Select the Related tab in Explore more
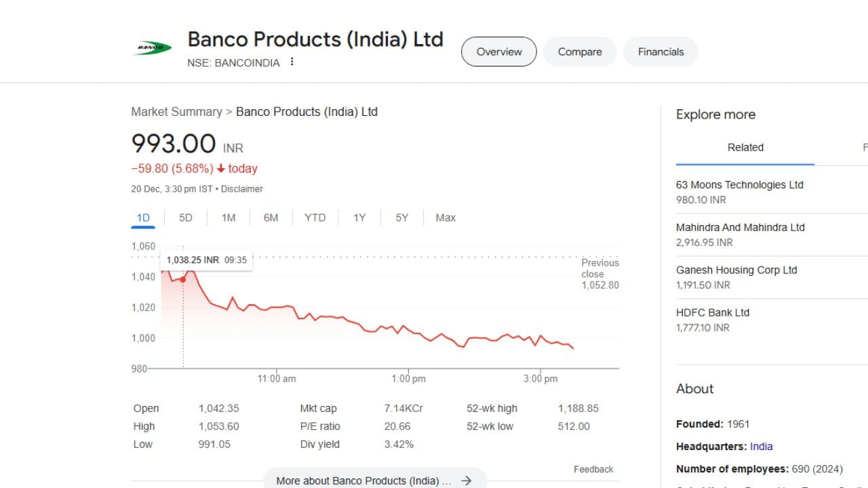The image size is (868, 488). (x=745, y=147)
